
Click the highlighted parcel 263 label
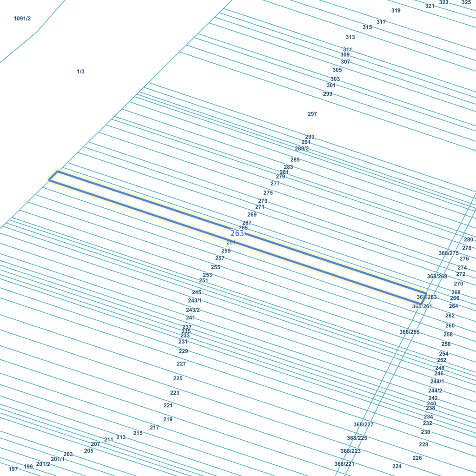click(237, 233)
